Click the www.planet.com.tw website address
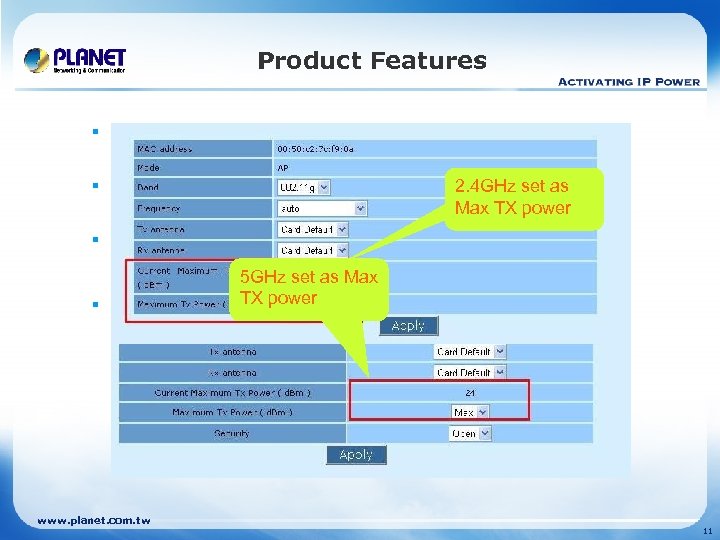Image resolution: width=720 pixels, height=540 pixels. click(x=94, y=521)
